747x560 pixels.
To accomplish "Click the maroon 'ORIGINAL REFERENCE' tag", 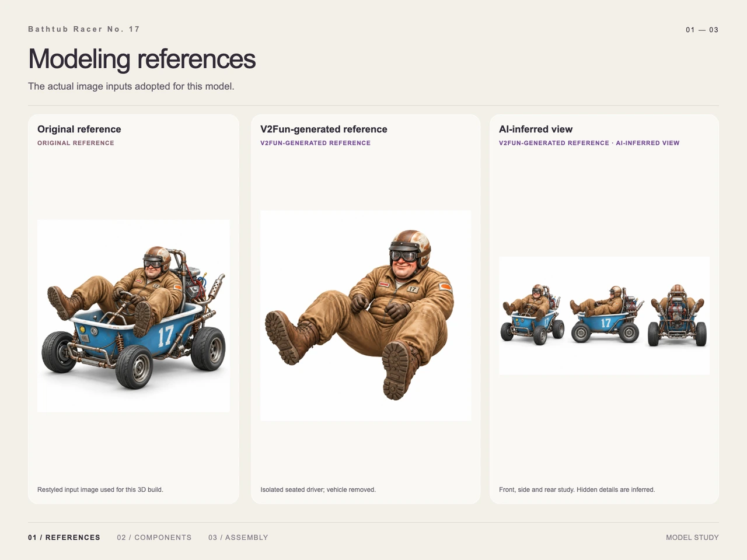I will point(76,143).
